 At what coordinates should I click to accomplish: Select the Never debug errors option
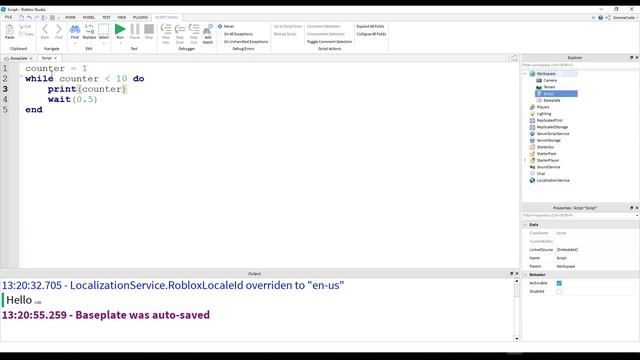[227, 26]
